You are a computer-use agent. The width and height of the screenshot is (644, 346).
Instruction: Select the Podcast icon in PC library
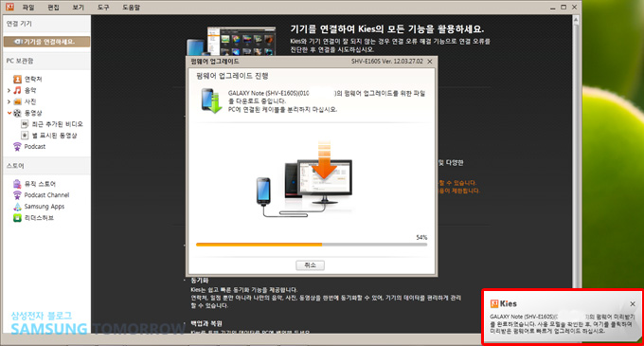point(17,147)
